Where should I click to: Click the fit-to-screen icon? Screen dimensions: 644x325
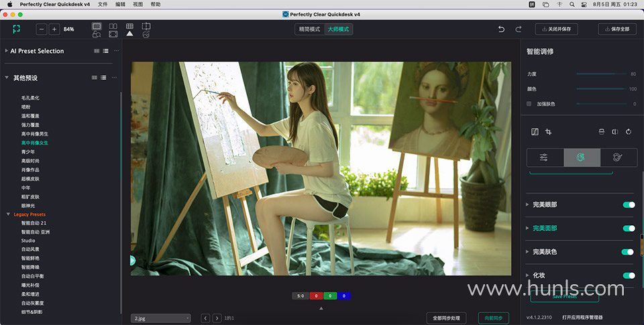tap(113, 34)
